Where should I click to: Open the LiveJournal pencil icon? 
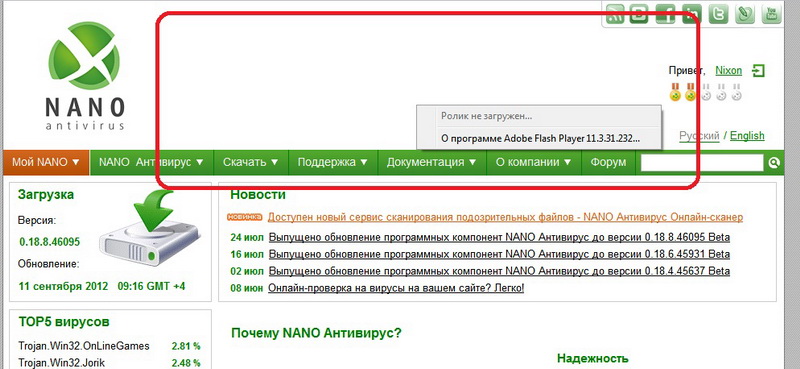click(745, 14)
